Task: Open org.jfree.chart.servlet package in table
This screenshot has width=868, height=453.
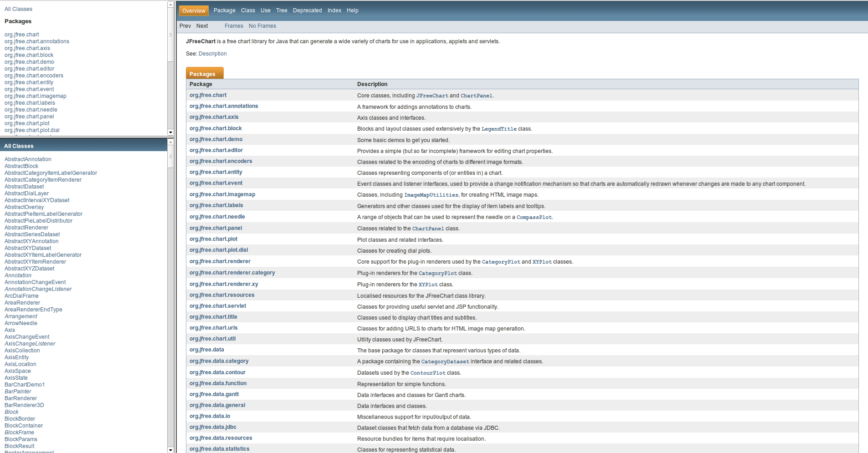Action: [218, 306]
